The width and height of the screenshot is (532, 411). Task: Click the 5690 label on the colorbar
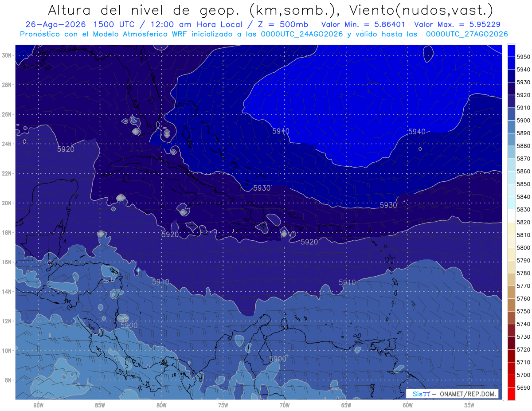click(x=524, y=387)
